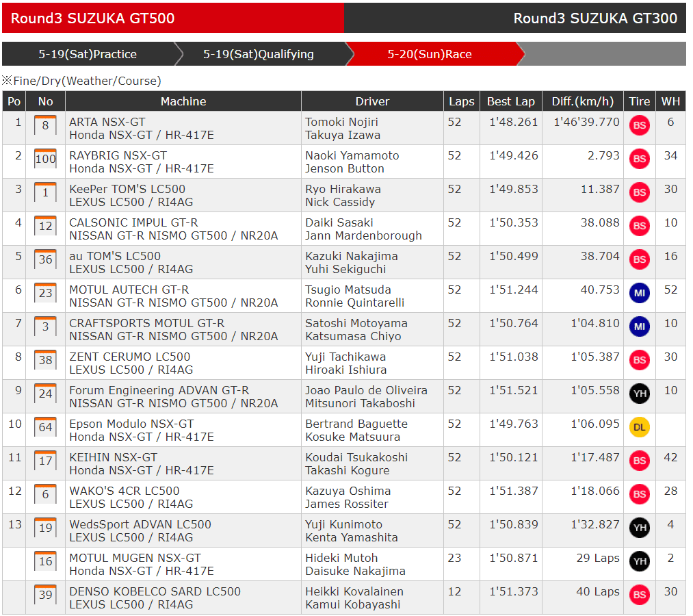Image resolution: width=693 pixels, height=616 pixels.
Task: Click driver name Jenson Button
Action: coord(344,168)
